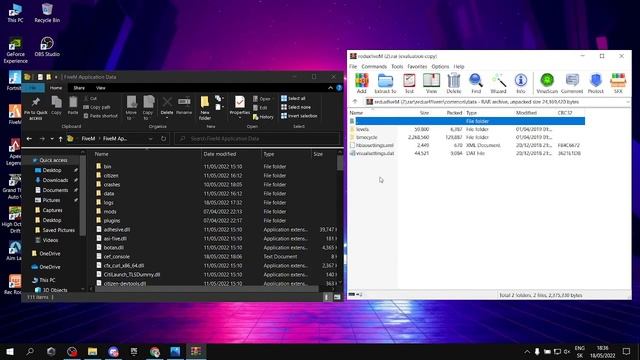Click History in Explorer ribbon
The width and height of the screenshot is (640, 360).
coord(263,117)
